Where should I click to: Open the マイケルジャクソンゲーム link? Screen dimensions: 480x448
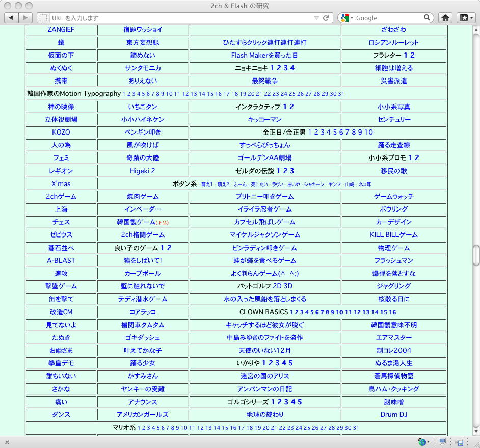264,235
